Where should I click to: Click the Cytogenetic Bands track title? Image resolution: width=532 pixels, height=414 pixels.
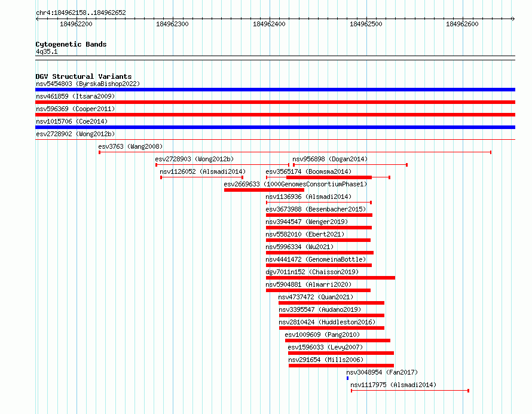[71, 44]
